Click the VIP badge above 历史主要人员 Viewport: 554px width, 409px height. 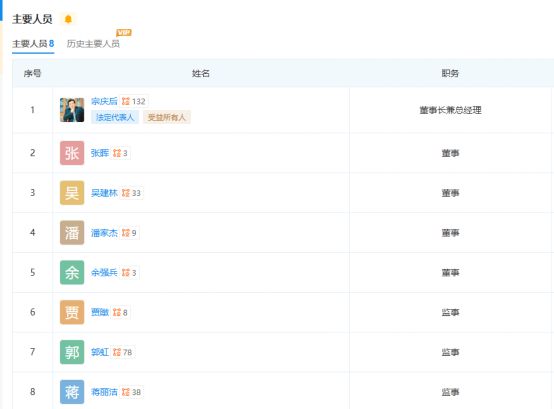click(124, 33)
